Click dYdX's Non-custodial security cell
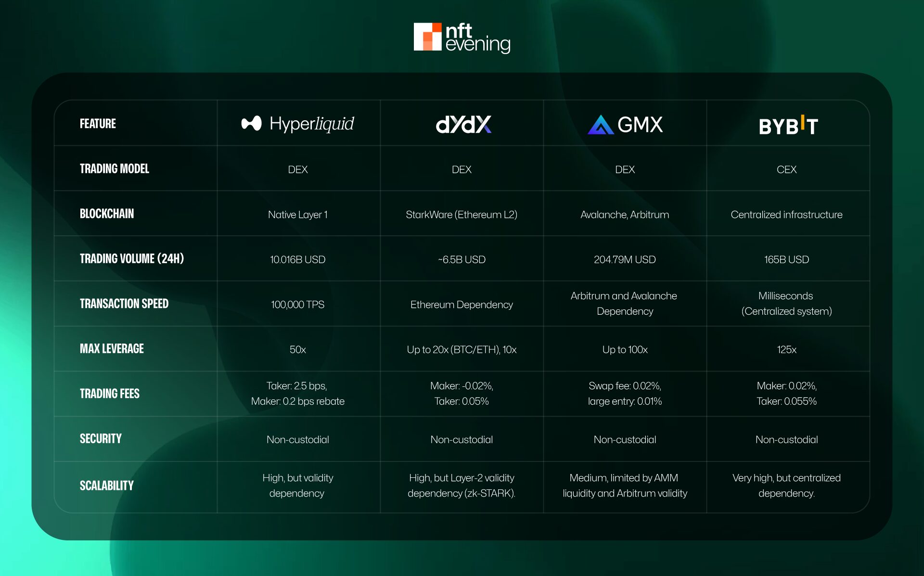Image resolution: width=924 pixels, height=576 pixels. pos(462,439)
